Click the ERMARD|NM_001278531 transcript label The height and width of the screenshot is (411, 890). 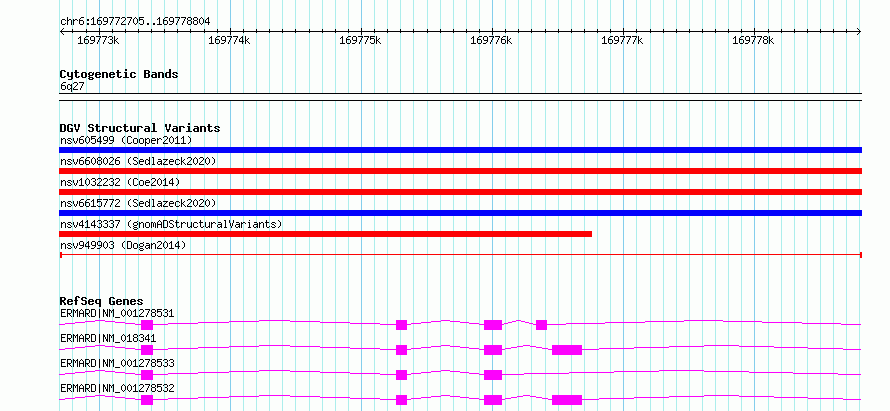[x=117, y=313]
